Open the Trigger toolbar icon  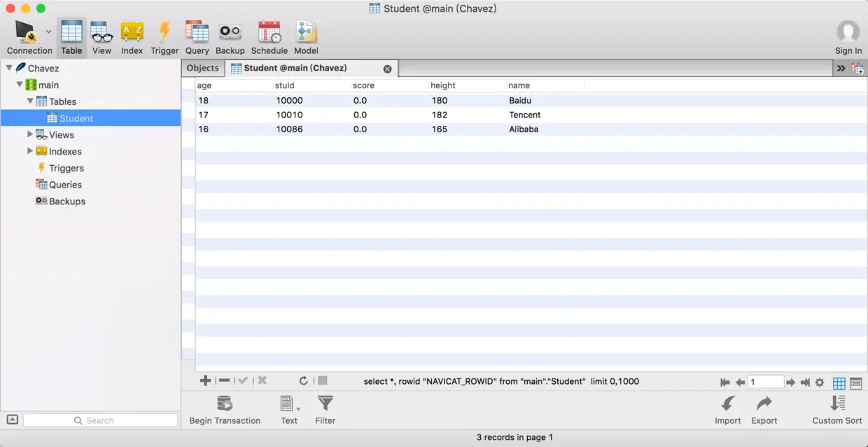click(164, 37)
